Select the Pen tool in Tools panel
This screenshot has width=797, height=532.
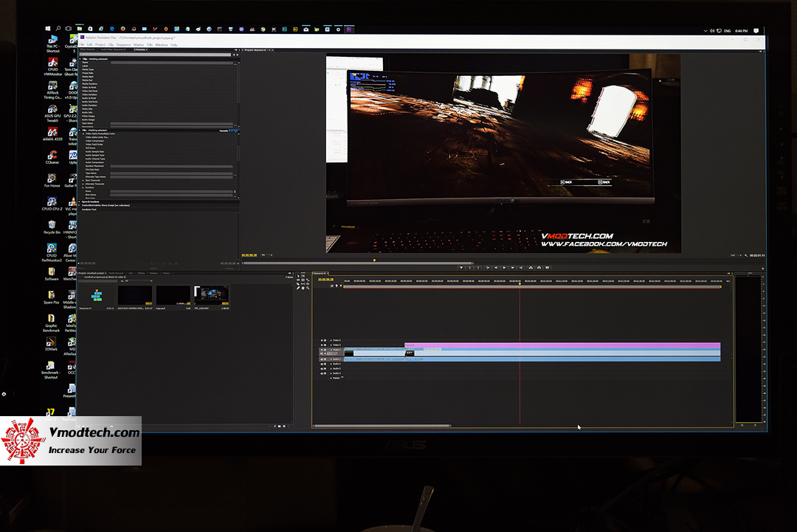pos(298,288)
